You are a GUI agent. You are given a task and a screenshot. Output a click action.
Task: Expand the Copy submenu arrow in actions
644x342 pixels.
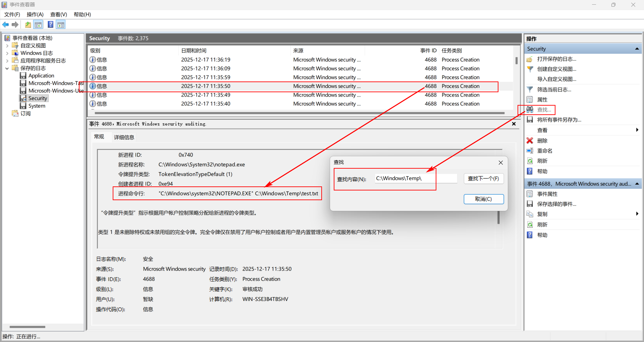coord(637,214)
